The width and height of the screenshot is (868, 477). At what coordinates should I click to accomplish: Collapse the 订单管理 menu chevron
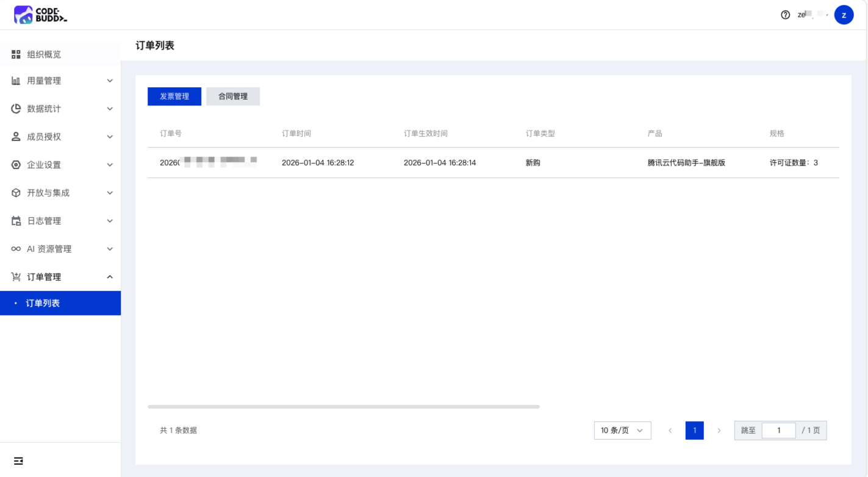point(110,277)
